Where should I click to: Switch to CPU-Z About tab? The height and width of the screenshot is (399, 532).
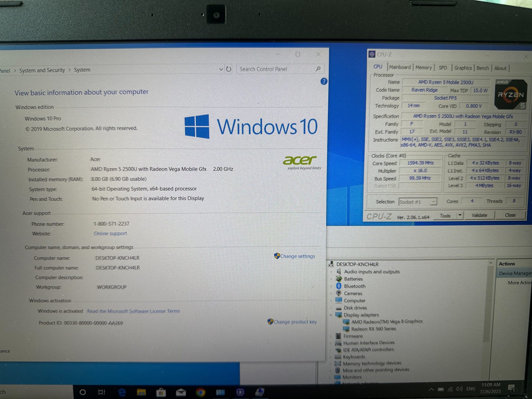point(500,69)
